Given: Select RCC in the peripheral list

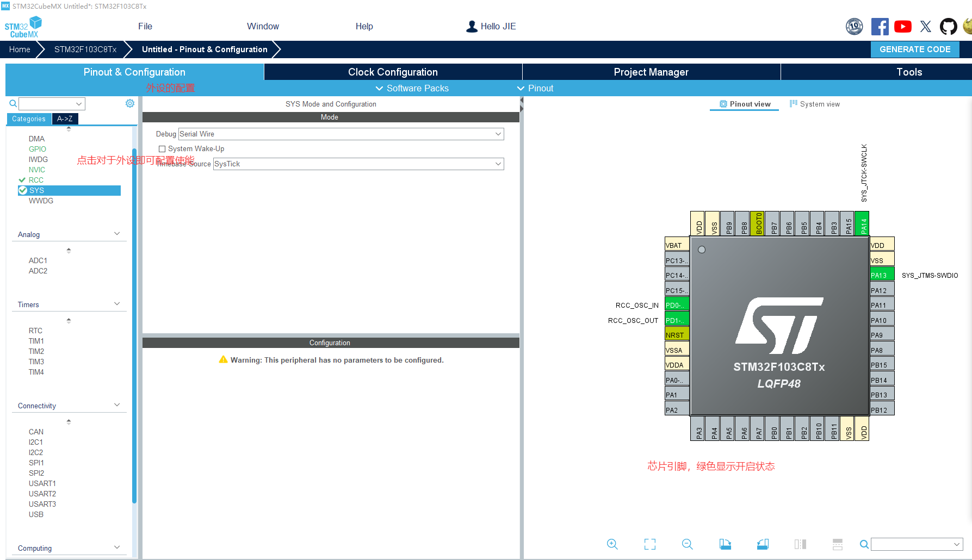Looking at the screenshot, I should (36, 180).
